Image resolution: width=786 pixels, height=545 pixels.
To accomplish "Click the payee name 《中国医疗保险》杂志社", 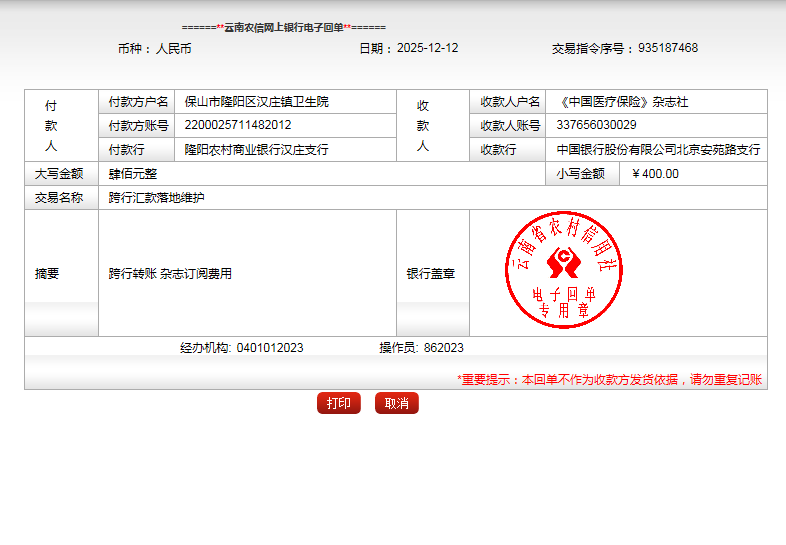I will pos(622,102).
